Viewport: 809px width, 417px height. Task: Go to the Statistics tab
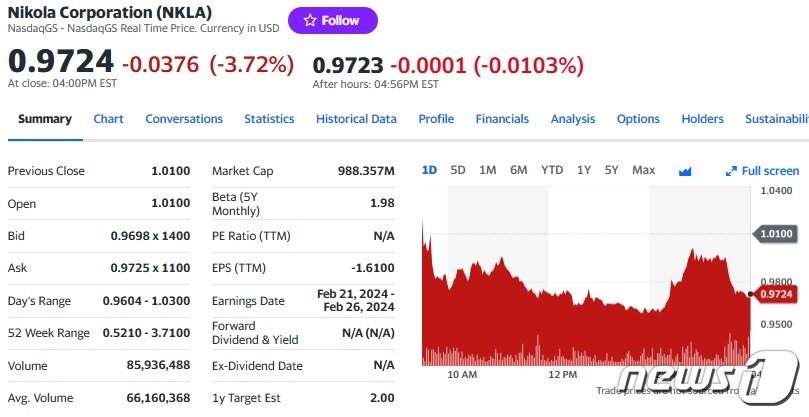[269, 119]
